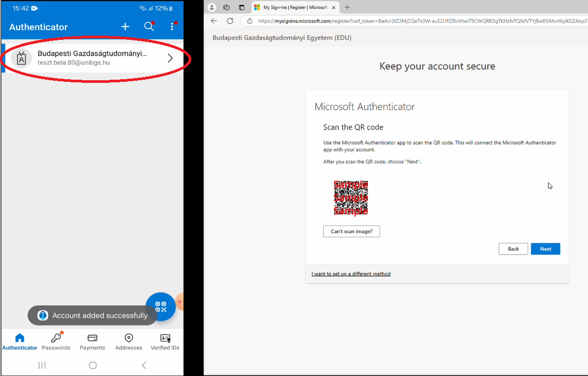Select the My Sign-Ins Register tab
Image resolution: width=588 pixels, height=376 pixels.
coord(296,7)
